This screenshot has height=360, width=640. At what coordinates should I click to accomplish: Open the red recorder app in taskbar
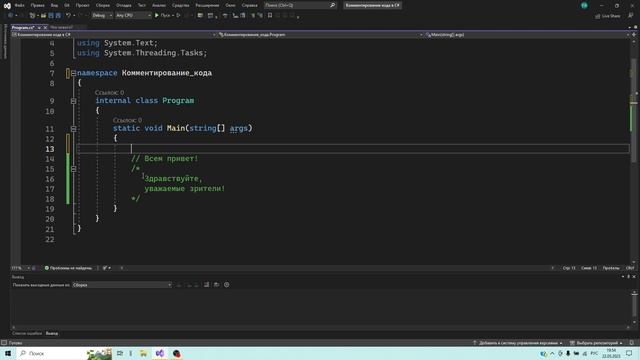click(x=176, y=353)
